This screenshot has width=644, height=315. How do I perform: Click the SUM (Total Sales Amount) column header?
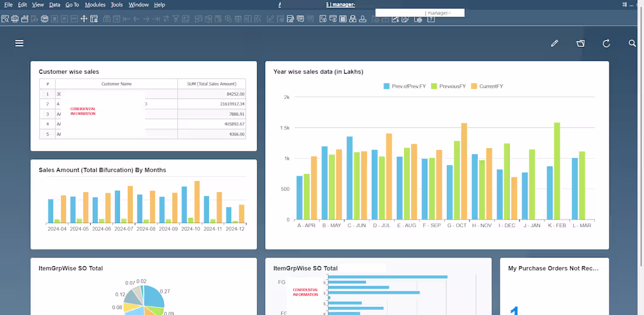click(x=211, y=84)
